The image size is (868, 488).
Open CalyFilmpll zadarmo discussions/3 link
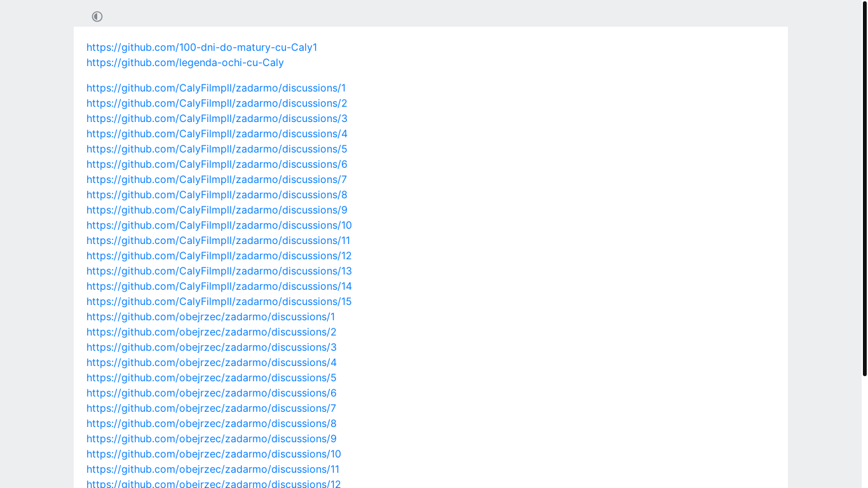pyautogui.click(x=217, y=118)
